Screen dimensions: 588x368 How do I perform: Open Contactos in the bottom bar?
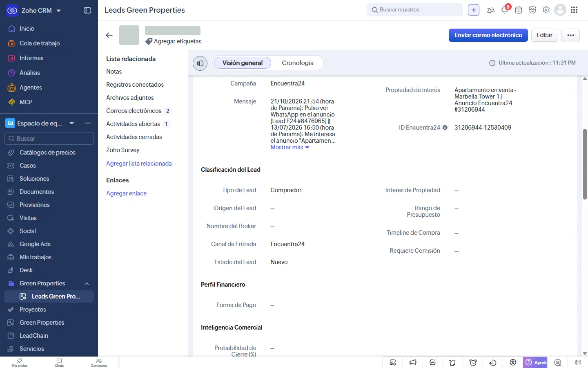point(99,363)
